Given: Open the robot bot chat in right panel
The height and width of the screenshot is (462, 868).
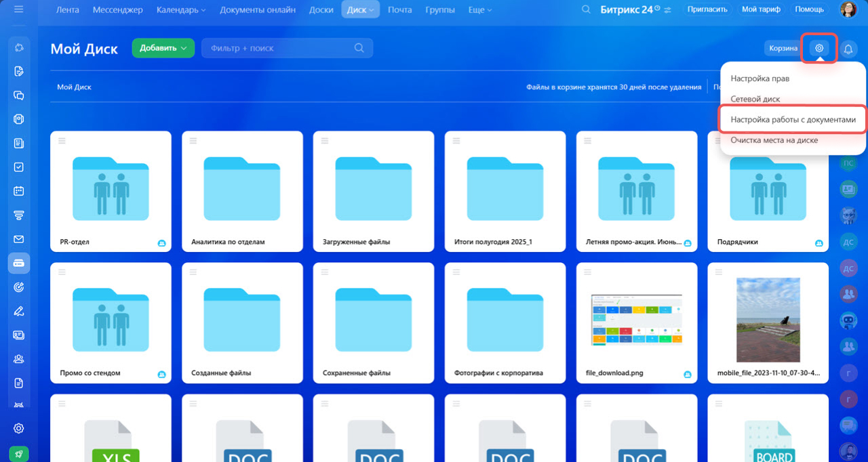Looking at the screenshot, I should pos(848,320).
